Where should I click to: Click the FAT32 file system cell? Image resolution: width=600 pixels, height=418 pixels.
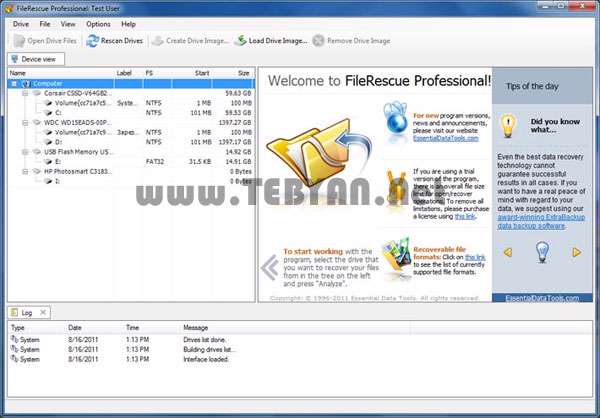click(x=155, y=162)
